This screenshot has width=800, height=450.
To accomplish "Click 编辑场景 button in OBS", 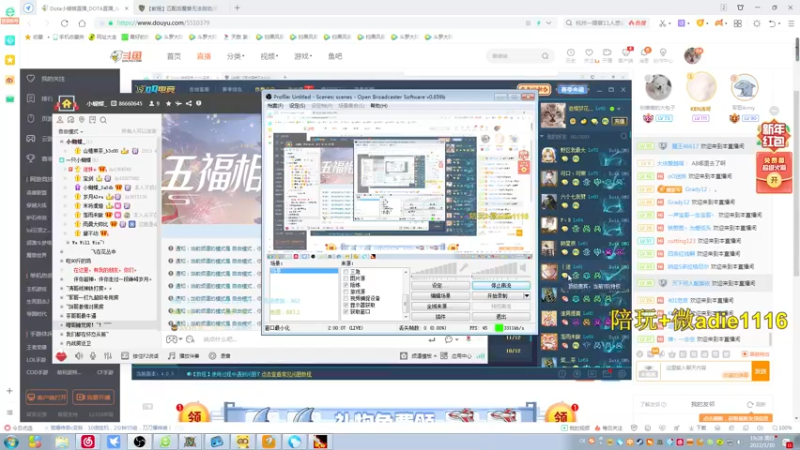I will click(440, 296).
